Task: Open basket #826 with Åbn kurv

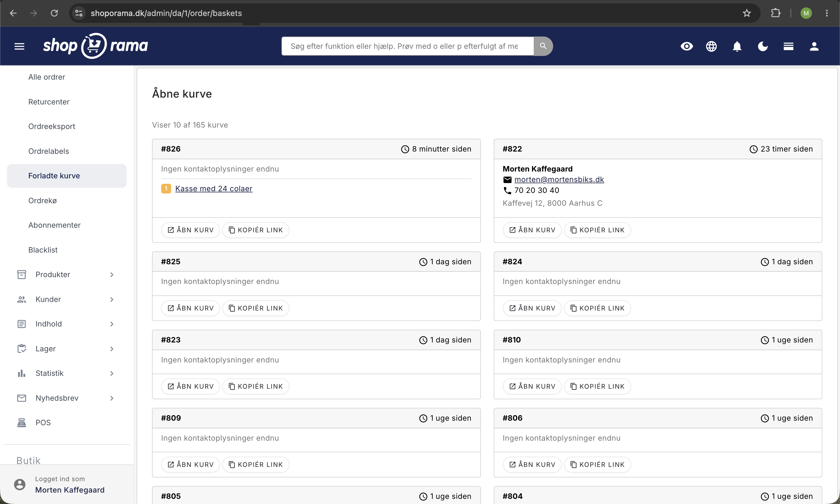Action: click(190, 230)
